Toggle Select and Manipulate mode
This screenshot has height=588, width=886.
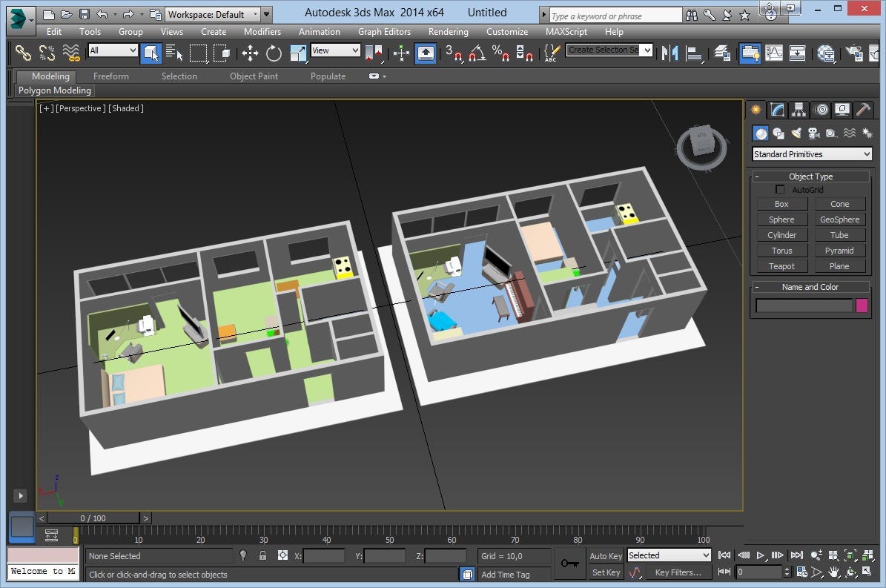[401, 53]
